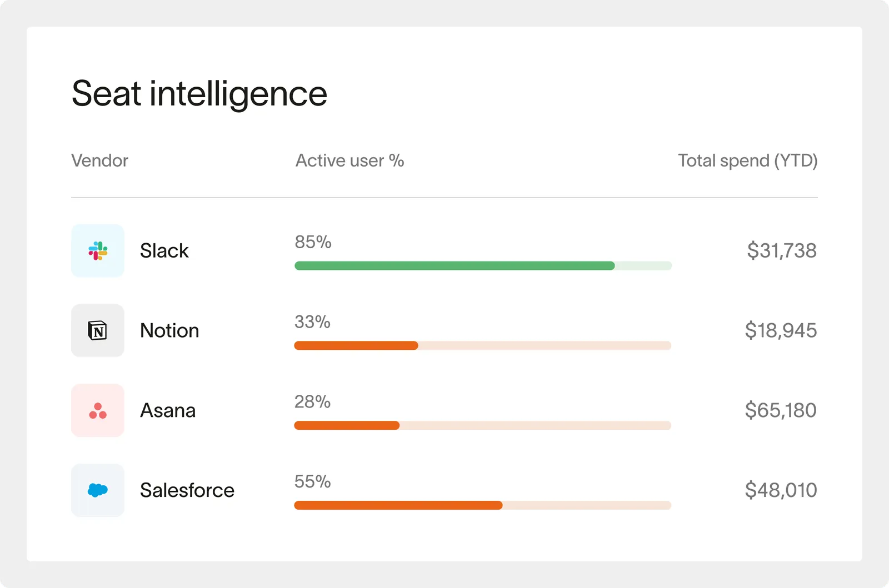The height and width of the screenshot is (588, 889).
Task: Click the Slack logo icon
Action: 98,251
